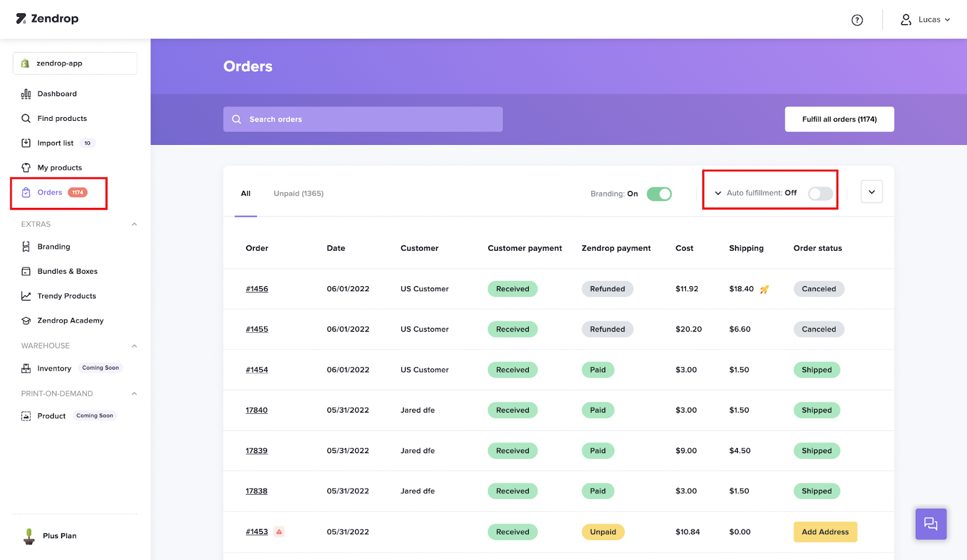Click the Search orders input field
The width and height of the screenshot is (967, 560).
[363, 120]
